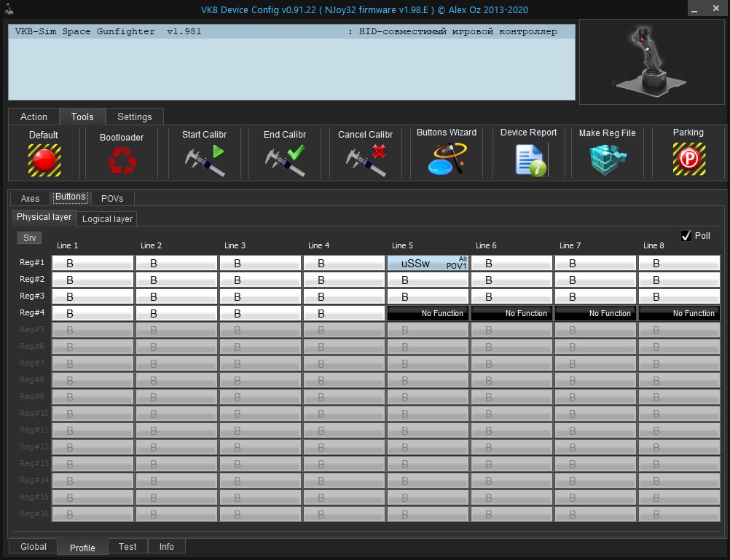Launch the Buttons Wizard icon
The height and width of the screenshot is (560, 730).
pyautogui.click(x=447, y=159)
